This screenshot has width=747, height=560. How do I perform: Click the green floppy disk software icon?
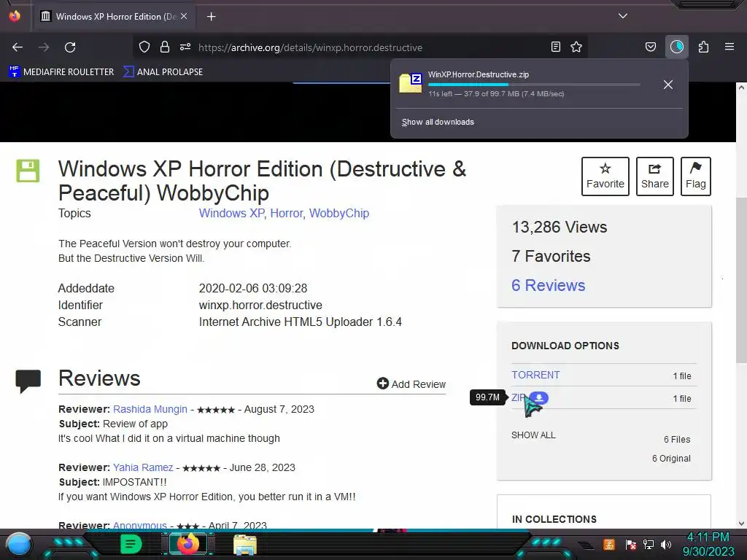[28, 171]
